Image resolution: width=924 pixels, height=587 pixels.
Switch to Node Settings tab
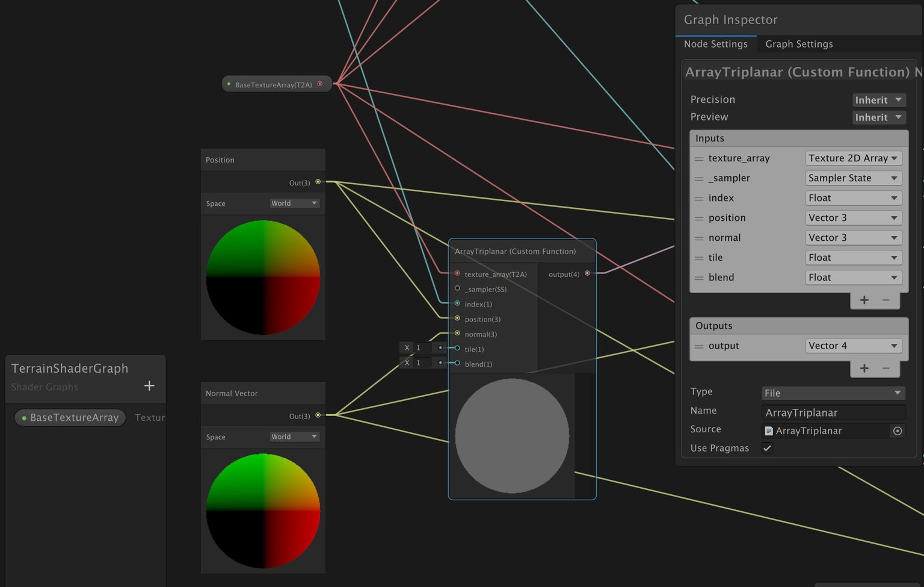715,44
